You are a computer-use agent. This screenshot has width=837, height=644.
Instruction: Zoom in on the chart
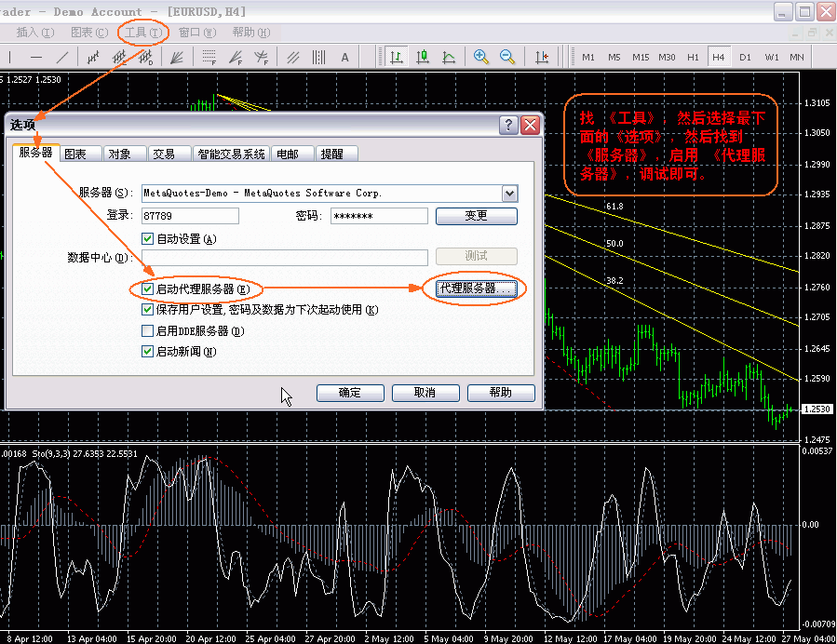click(481, 57)
